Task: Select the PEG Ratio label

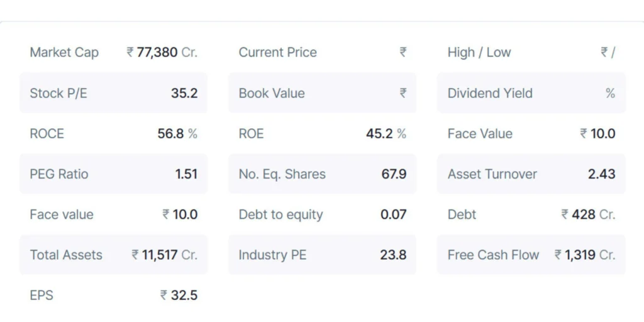Action: tap(59, 174)
